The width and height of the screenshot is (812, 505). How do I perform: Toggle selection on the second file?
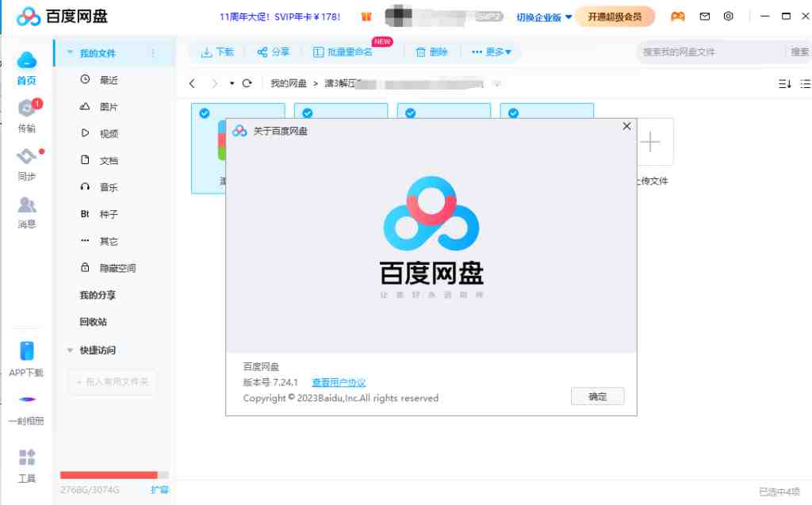tap(308, 113)
